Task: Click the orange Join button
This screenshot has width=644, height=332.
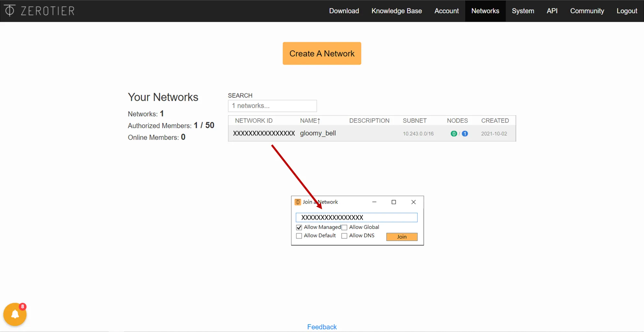Action: (401, 237)
